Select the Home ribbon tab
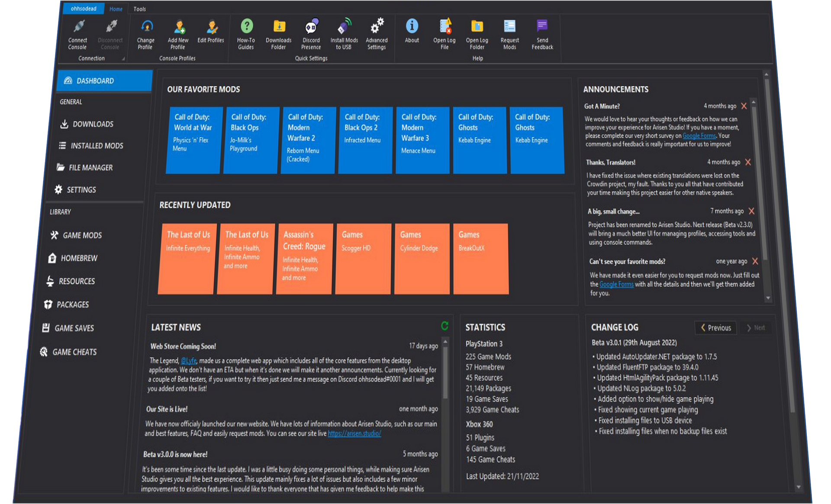This screenshot has width=831, height=504. [x=116, y=9]
